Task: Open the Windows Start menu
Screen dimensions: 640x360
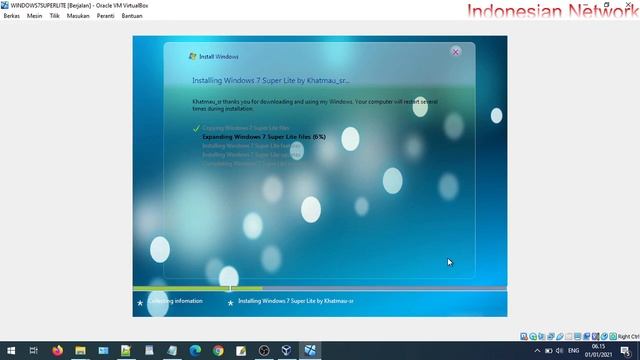Action: 11,351
